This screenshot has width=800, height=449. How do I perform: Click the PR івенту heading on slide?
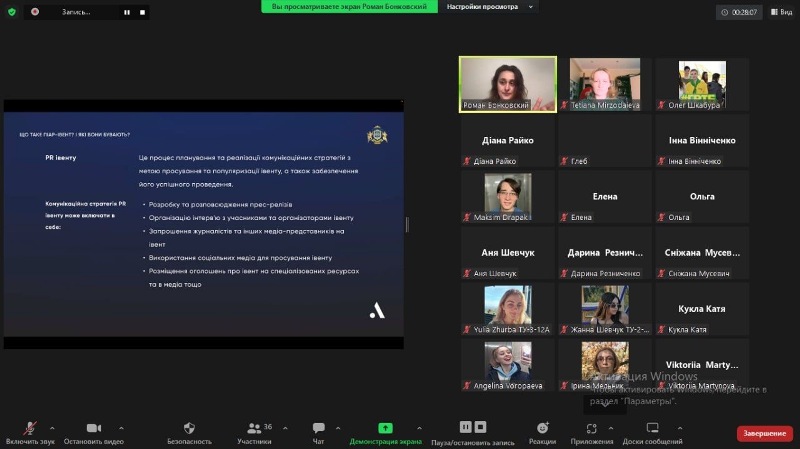click(x=61, y=158)
